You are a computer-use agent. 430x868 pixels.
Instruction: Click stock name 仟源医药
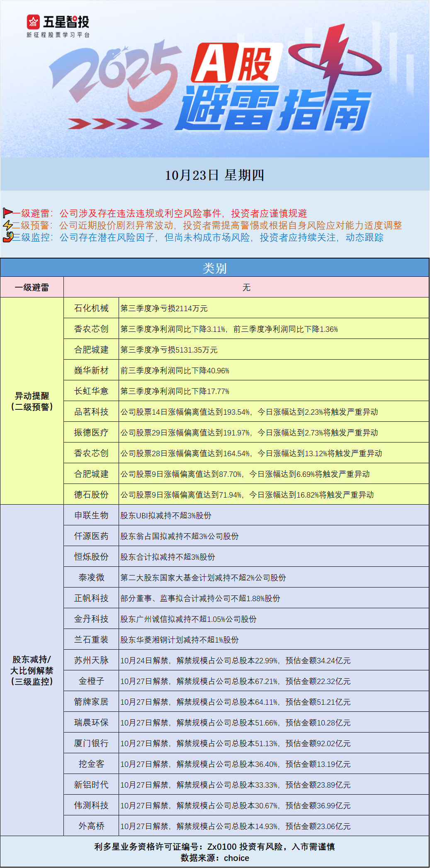pos(91,536)
